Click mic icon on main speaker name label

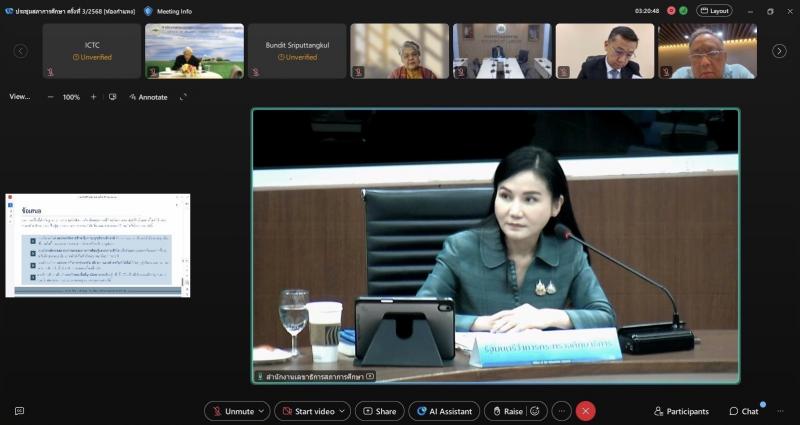point(260,377)
